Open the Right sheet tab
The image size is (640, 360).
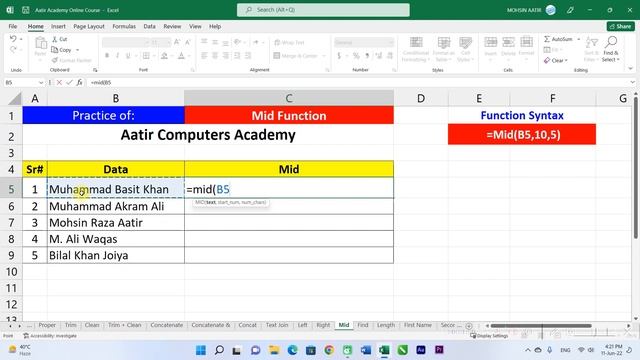click(323, 325)
